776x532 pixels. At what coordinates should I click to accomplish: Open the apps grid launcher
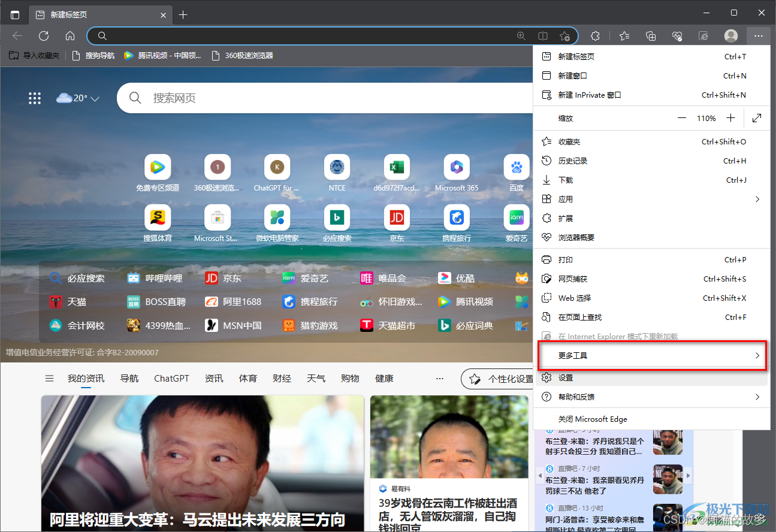pyautogui.click(x=35, y=98)
